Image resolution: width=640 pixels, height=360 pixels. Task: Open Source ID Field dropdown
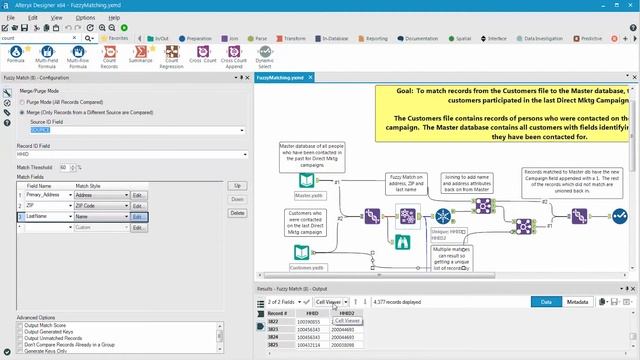[x=242, y=131]
